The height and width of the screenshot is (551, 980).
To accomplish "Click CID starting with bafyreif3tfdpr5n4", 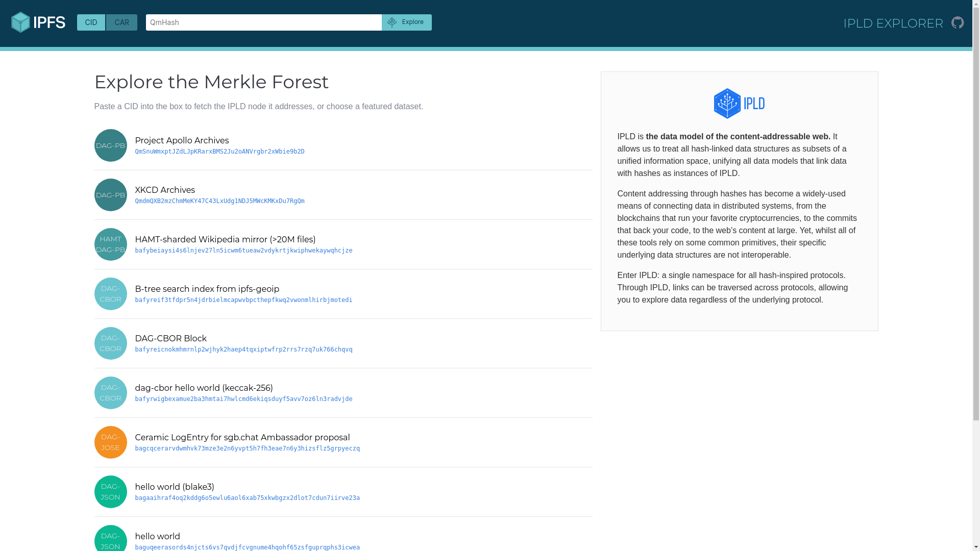I will [x=243, y=300].
